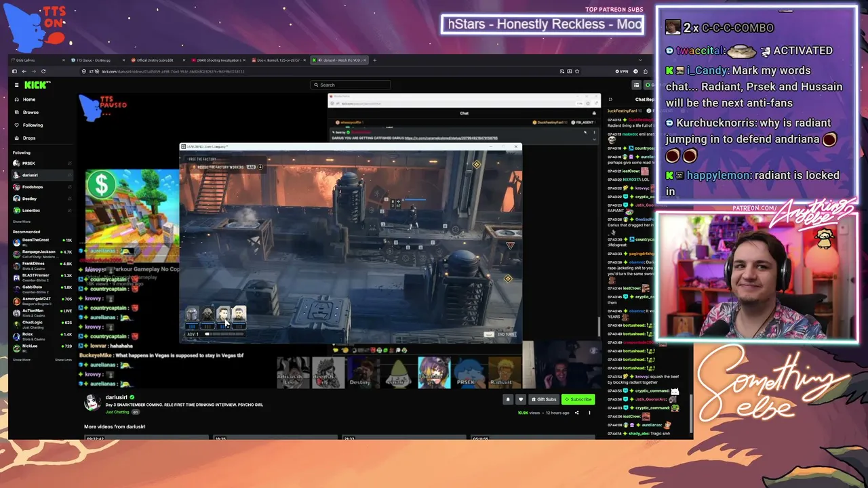Open the Kick sidebar hamburger menu
868x488 pixels.
[17, 85]
